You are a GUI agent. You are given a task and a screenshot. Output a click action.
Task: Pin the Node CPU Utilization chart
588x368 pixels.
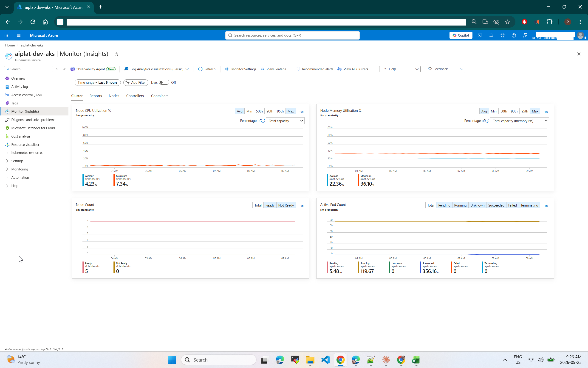point(301,112)
